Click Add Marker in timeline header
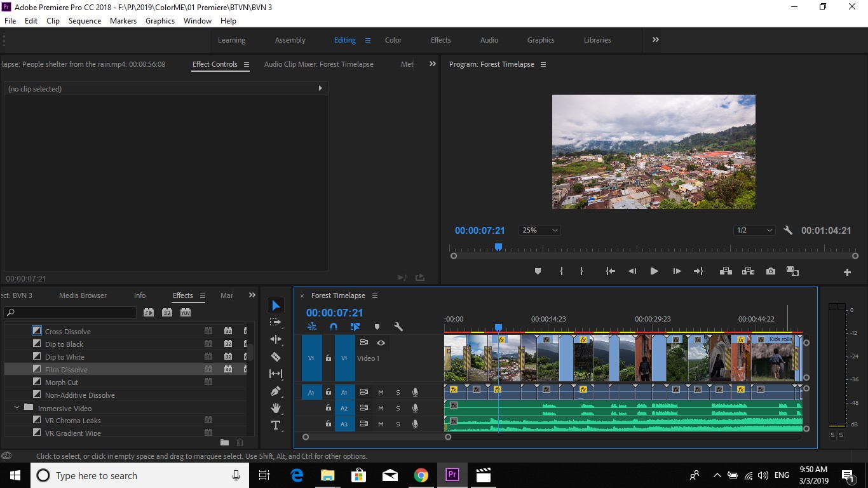This screenshot has height=488, width=868. 377,327
